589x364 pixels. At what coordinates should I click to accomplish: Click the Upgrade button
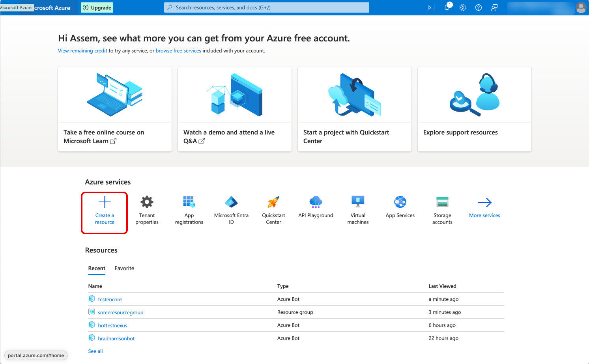coord(97,7)
